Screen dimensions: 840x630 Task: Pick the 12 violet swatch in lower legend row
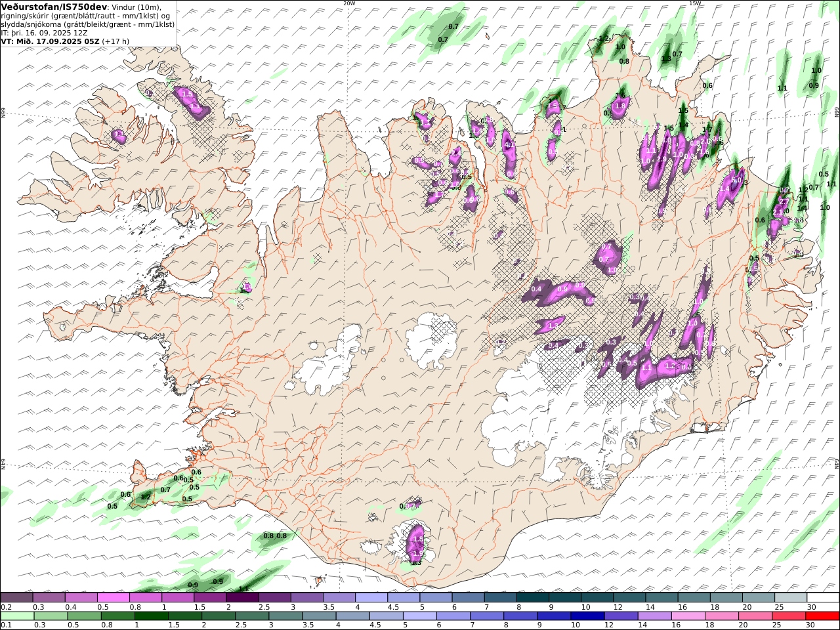621,616
